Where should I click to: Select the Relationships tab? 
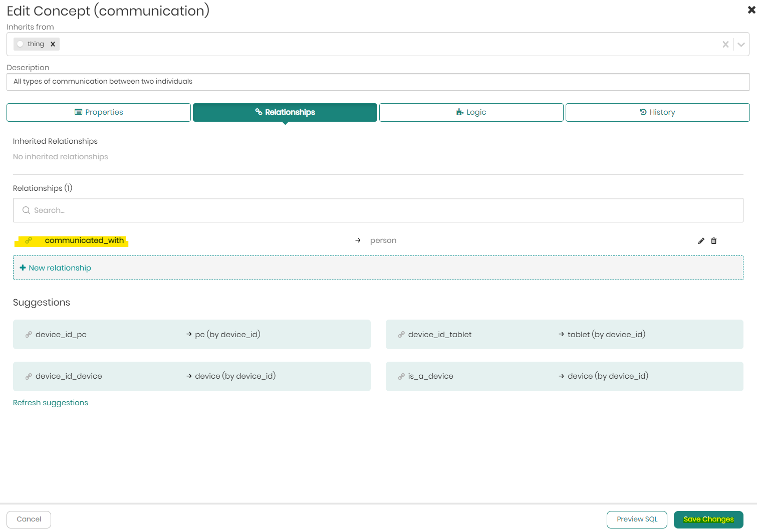285,112
